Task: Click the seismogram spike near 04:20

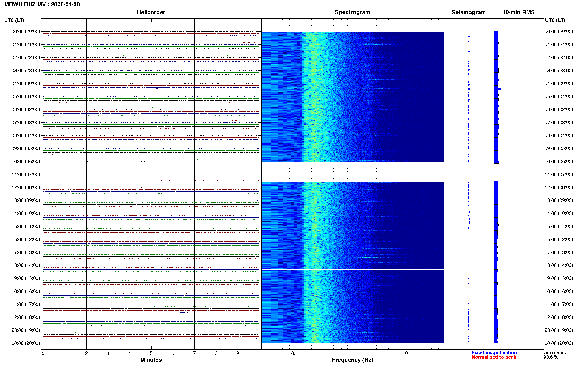Action: pos(469,89)
